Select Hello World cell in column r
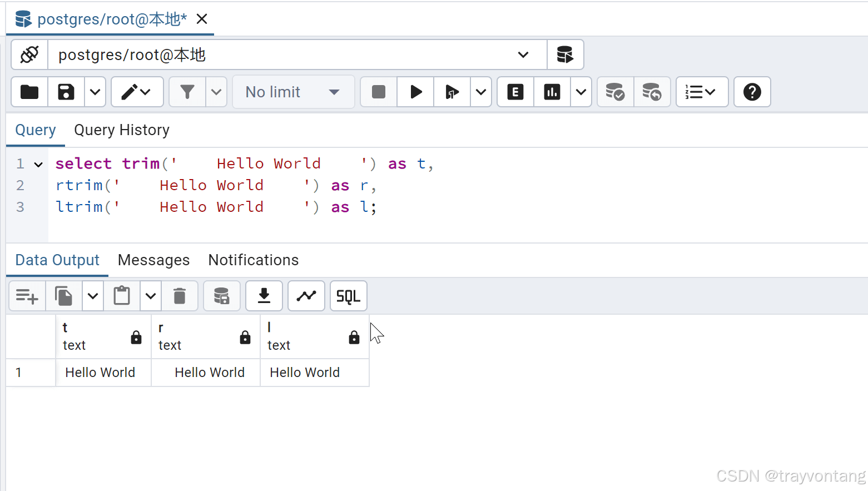Viewport: 868px width, 491px height. click(206, 373)
